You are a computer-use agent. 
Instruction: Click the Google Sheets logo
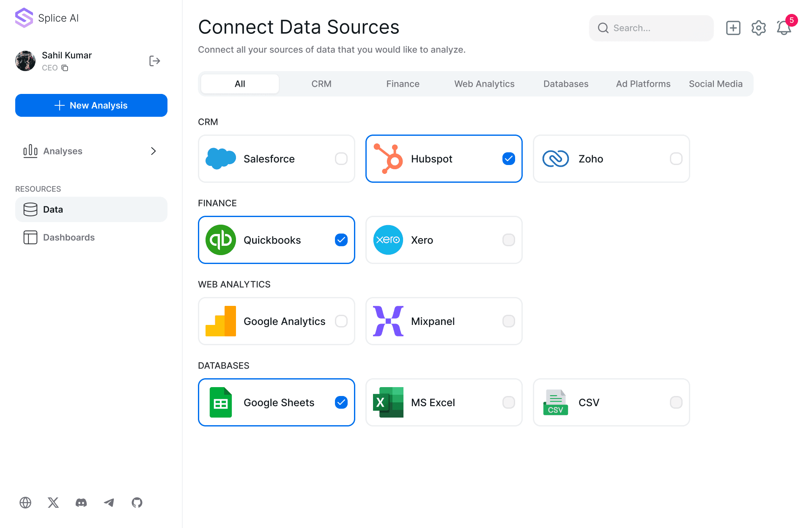pos(221,402)
